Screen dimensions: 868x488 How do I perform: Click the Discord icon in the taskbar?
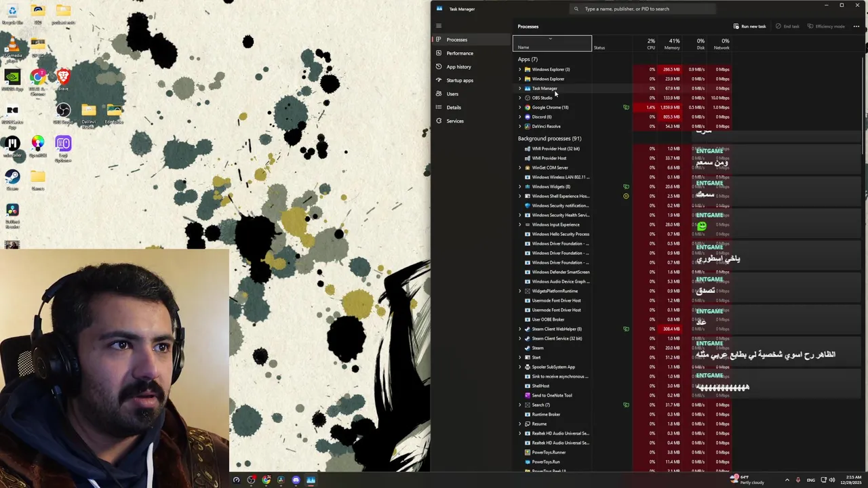click(296, 480)
